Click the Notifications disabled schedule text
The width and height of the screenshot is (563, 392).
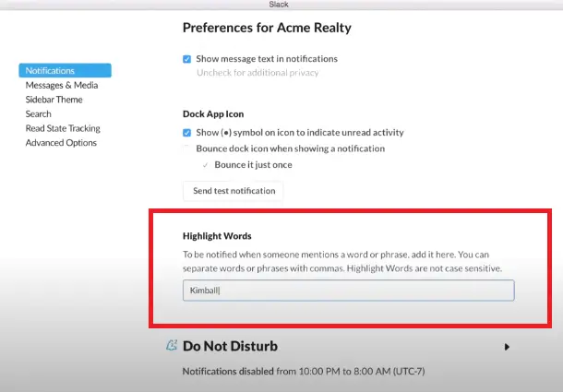tap(304, 371)
